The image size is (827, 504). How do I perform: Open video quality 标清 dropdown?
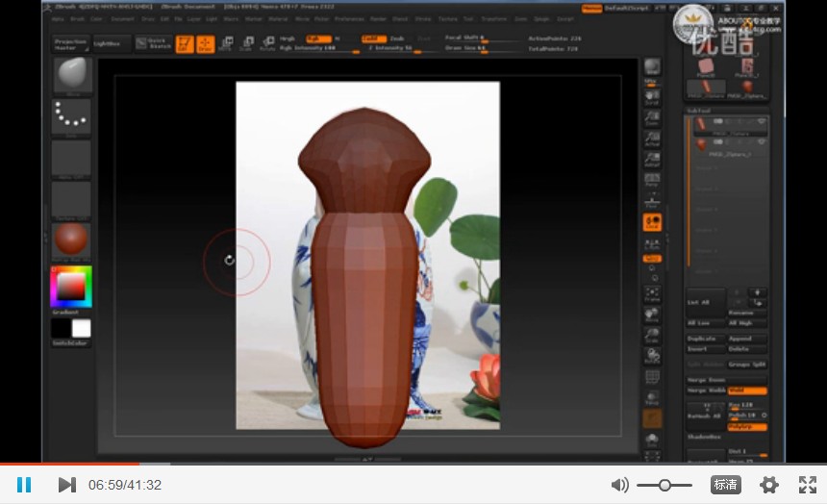(x=725, y=485)
